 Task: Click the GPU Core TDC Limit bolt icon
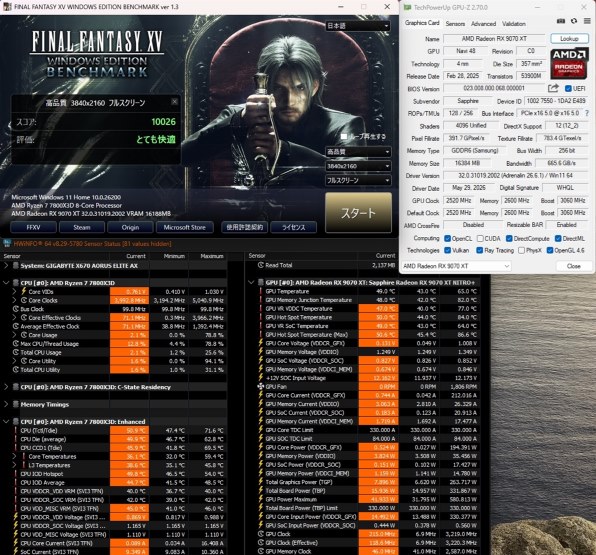click(261, 430)
